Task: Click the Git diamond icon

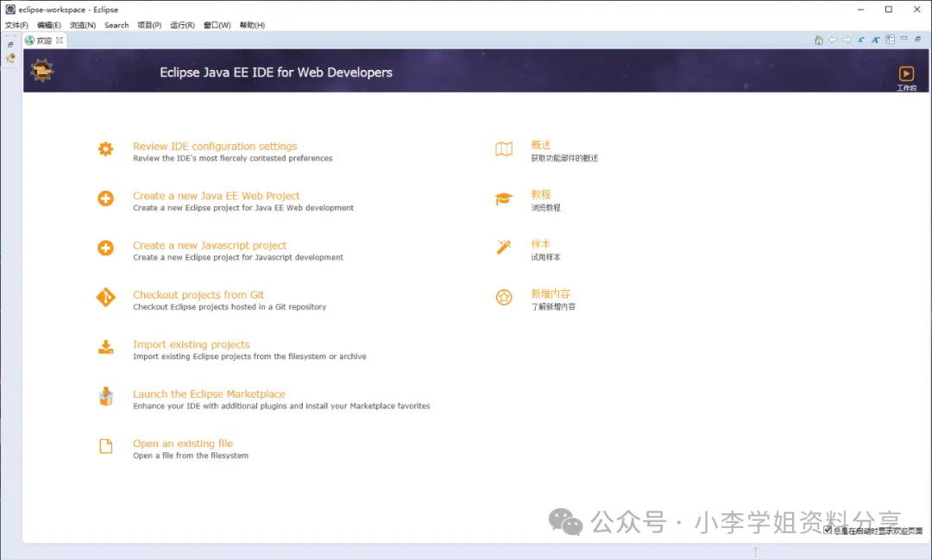Action: coord(106,297)
